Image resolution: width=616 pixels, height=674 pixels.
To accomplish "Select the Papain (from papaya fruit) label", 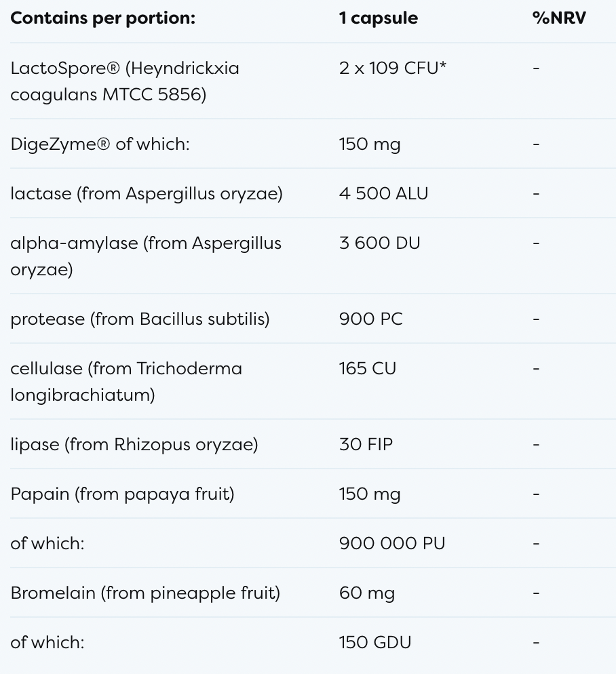I will (122, 494).
